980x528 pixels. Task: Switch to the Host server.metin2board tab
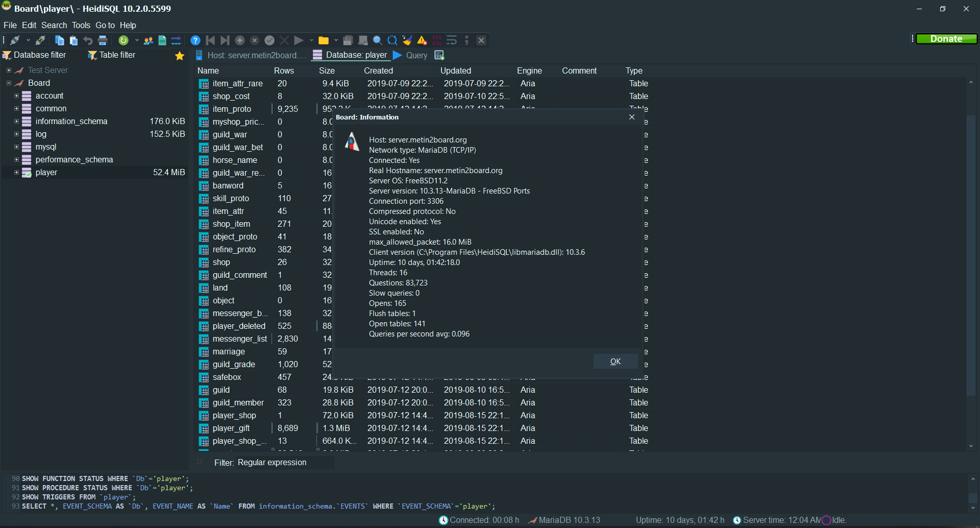[x=251, y=55]
